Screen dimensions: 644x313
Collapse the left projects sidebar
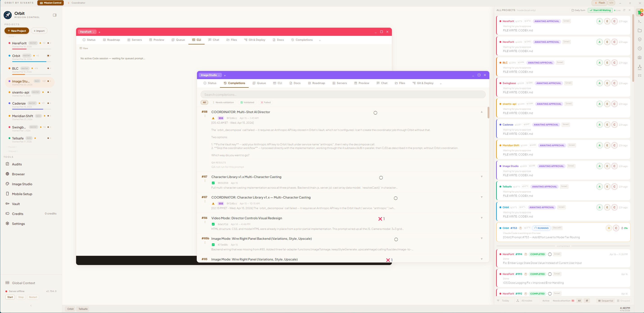[31, 306]
